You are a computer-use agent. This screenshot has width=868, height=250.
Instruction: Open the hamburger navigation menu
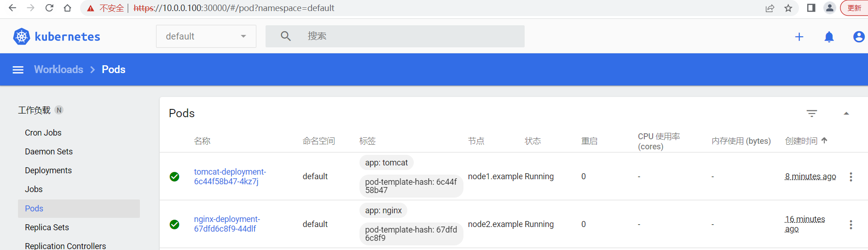(x=18, y=70)
